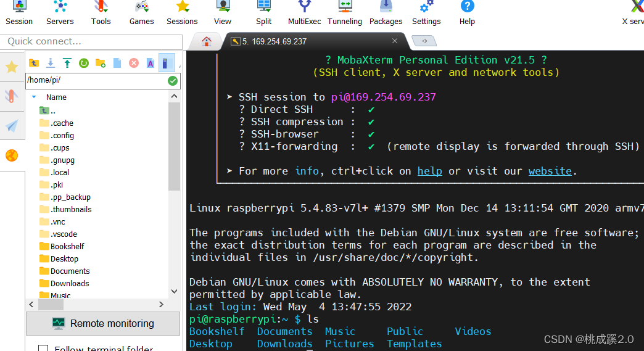
Task: Open the sessions star sidebar tab
Action: click(x=12, y=67)
